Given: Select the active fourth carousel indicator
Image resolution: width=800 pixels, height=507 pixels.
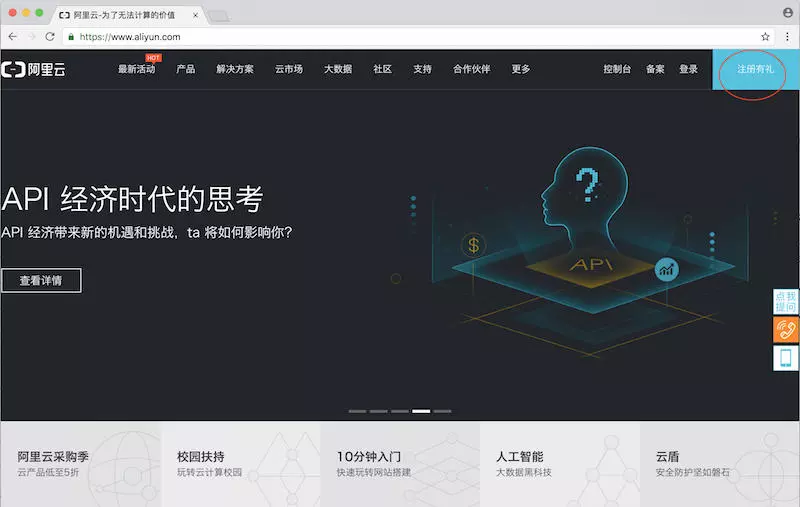Looking at the screenshot, I should point(421,411).
